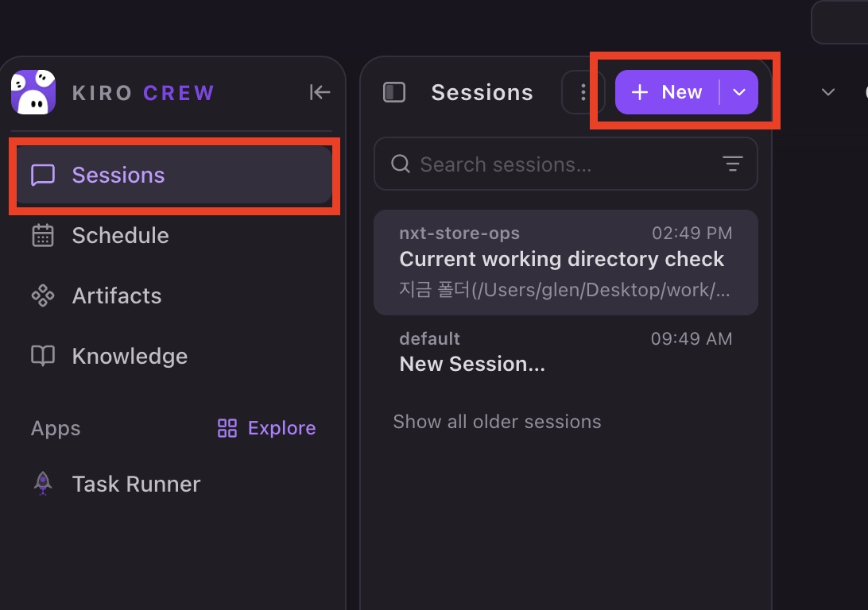Expand the New button dropdown arrow
Screen dimensions: 868x610
[x=739, y=92]
